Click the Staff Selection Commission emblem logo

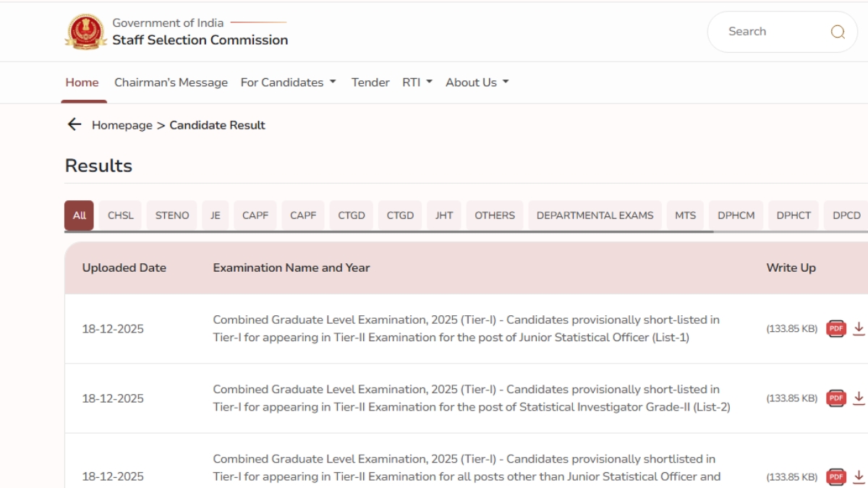[86, 32]
